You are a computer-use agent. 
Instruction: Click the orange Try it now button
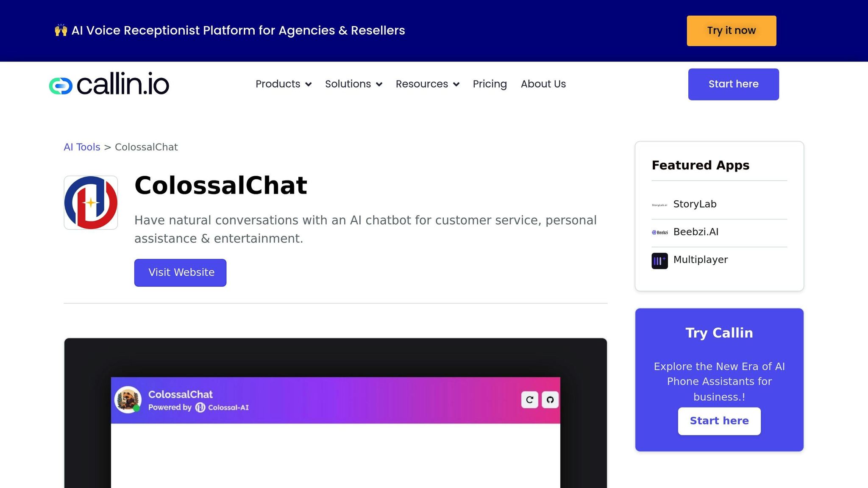(x=731, y=30)
